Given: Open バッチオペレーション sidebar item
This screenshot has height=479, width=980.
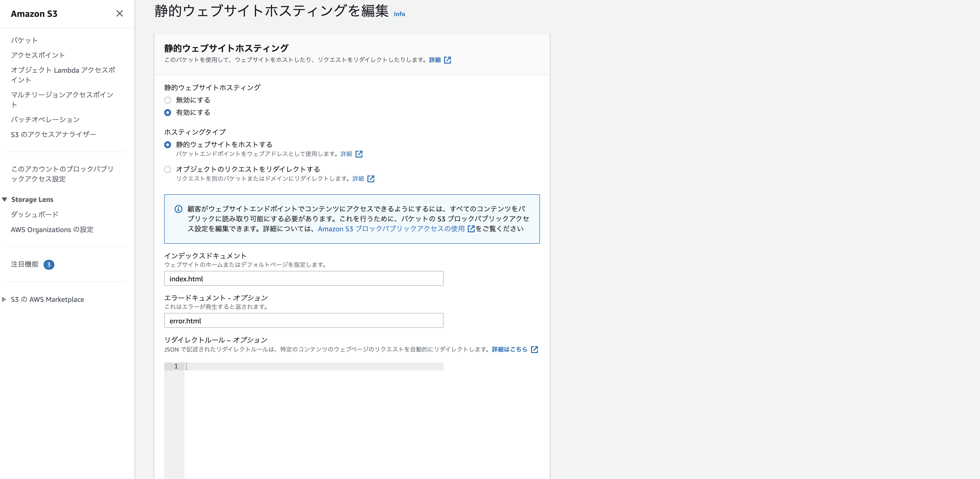Looking at the screenshot, I should (x=45, y=120).
